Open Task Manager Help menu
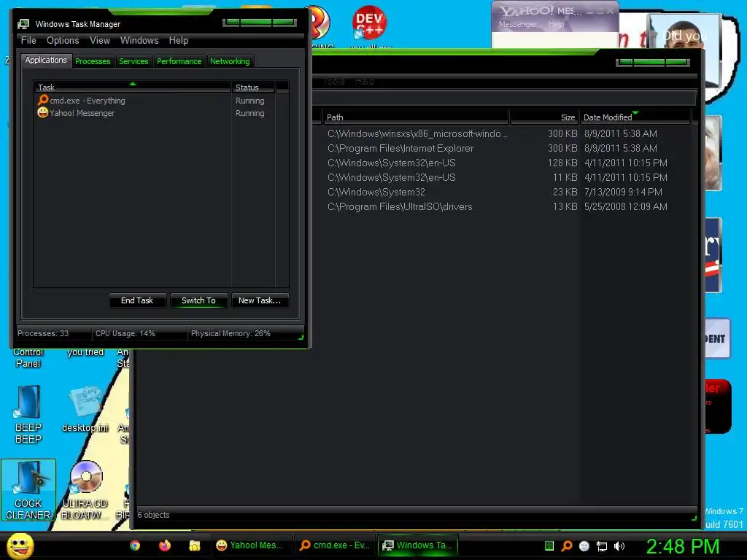747x560 pixels. click(x=179, y=41)
